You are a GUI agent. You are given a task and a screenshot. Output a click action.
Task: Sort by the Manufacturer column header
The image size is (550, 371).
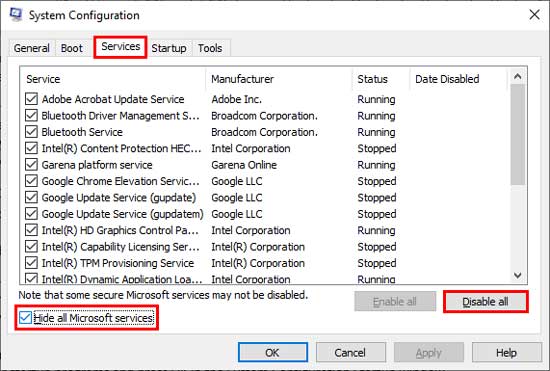point(279,79)
